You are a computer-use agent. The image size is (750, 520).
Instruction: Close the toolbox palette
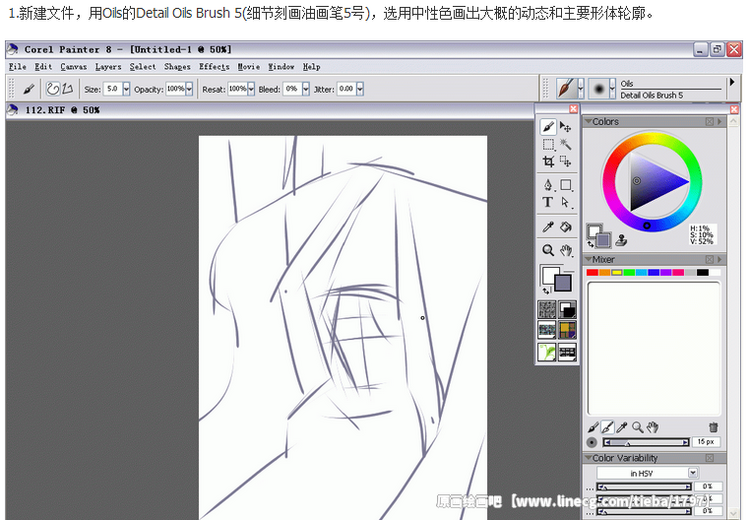point(574,109)
